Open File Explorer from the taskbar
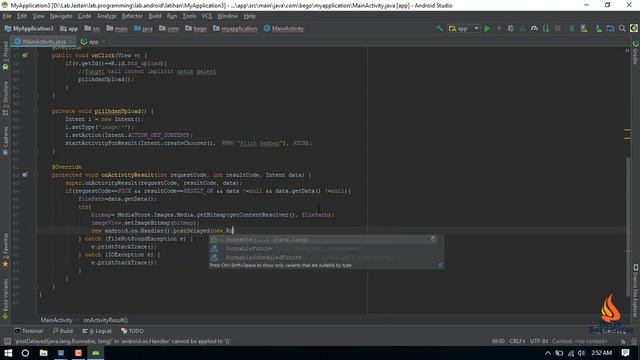The image size is (640, 360). click(x=43, y=353)
